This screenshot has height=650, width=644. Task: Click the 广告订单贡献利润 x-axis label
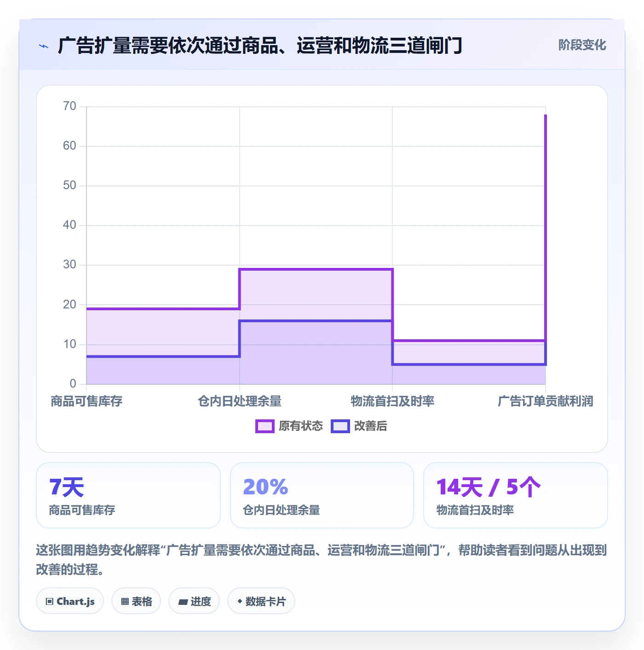click(x=546, y=401)
